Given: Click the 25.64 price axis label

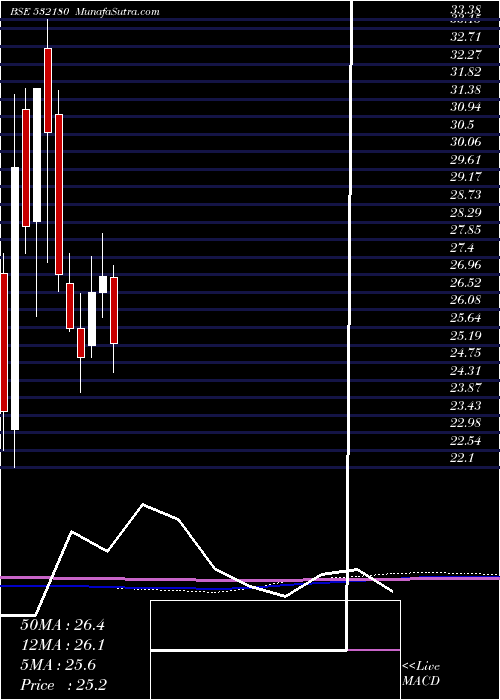Looking at the screenshot, I should point(466,318).
